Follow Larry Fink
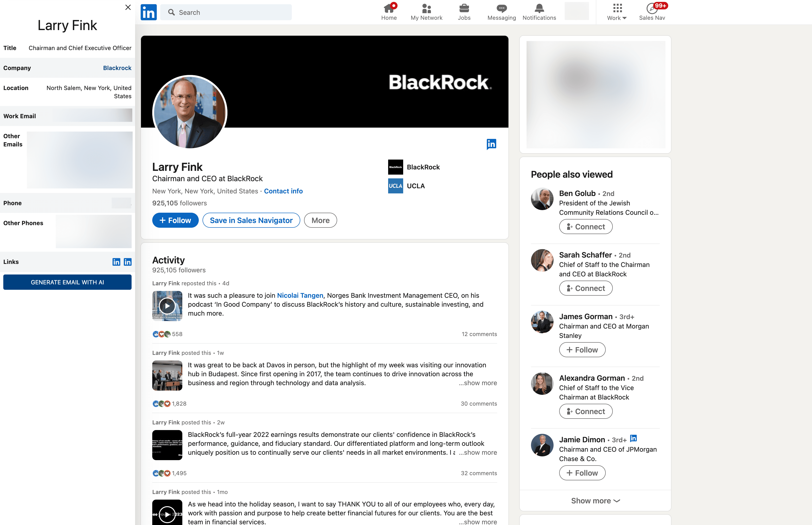 (175, 220)
